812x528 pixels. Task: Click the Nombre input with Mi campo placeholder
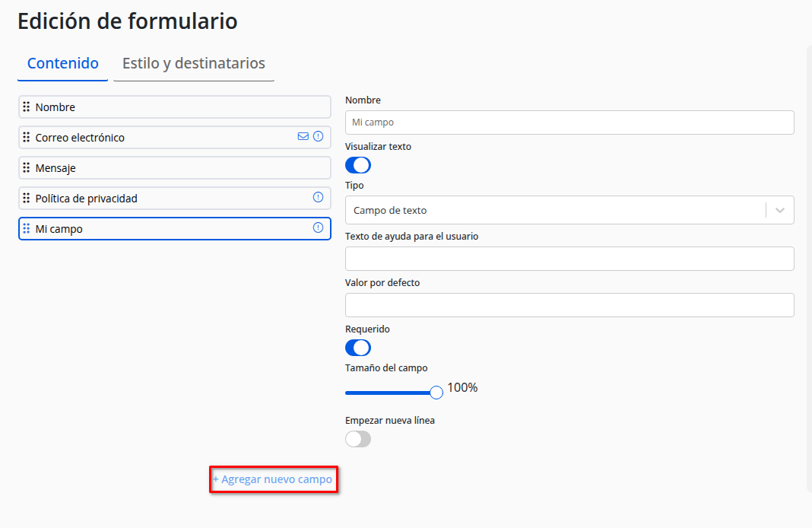pos(569,122)
